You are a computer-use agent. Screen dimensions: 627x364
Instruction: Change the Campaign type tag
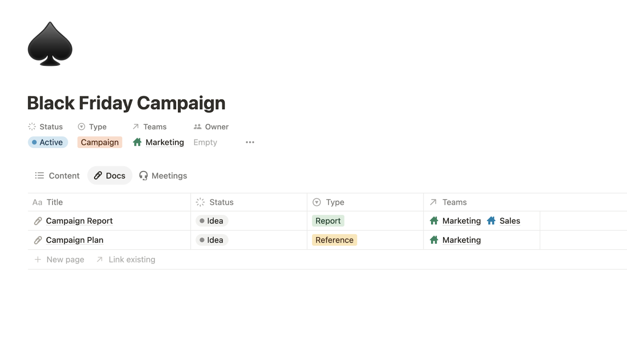tap(100, 142)
